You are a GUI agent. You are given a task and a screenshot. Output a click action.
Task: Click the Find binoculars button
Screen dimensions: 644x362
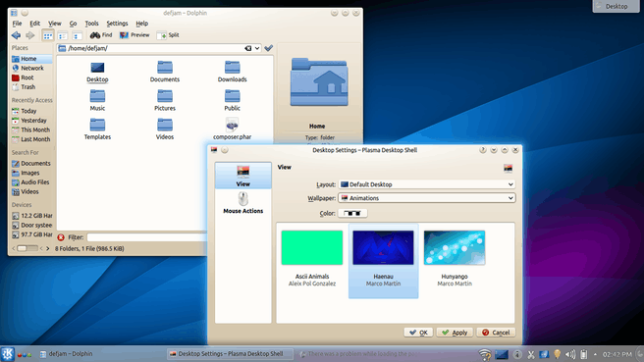click(x=101, y=35)
